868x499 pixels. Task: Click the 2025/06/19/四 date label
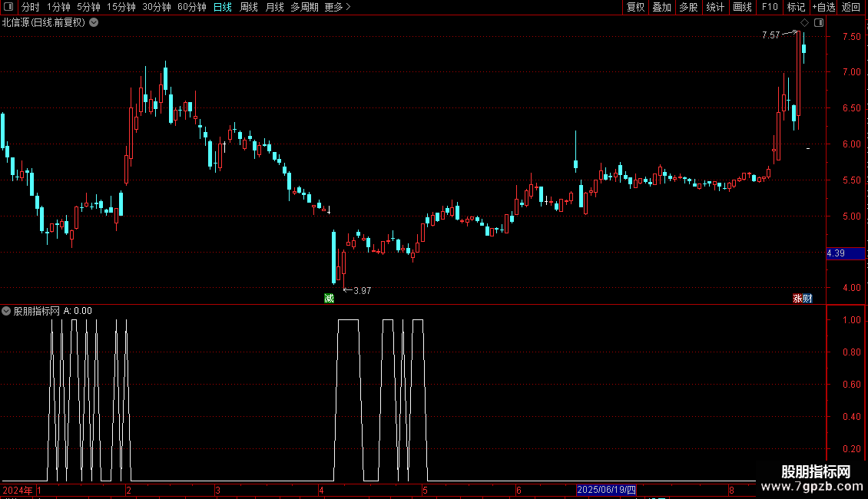pyautogui.click(x=606, y=490)
